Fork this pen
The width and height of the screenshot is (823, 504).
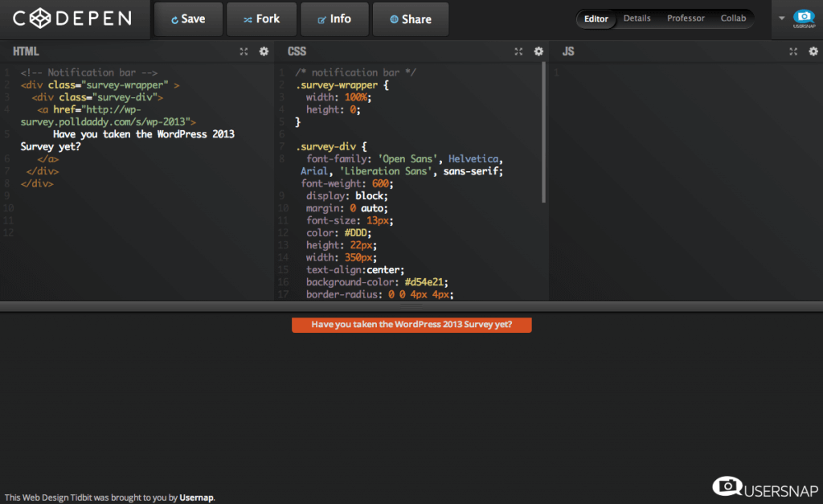pos(261,19)
